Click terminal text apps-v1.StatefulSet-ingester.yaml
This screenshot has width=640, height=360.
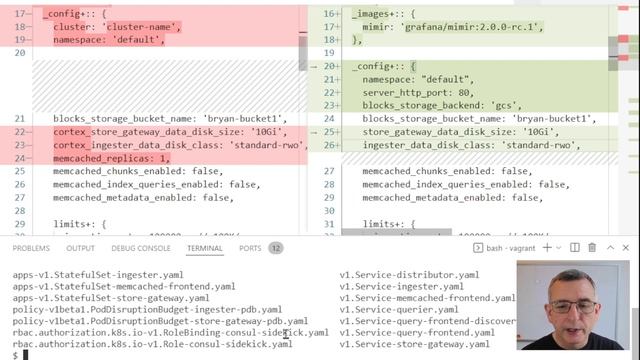(98, 275)
